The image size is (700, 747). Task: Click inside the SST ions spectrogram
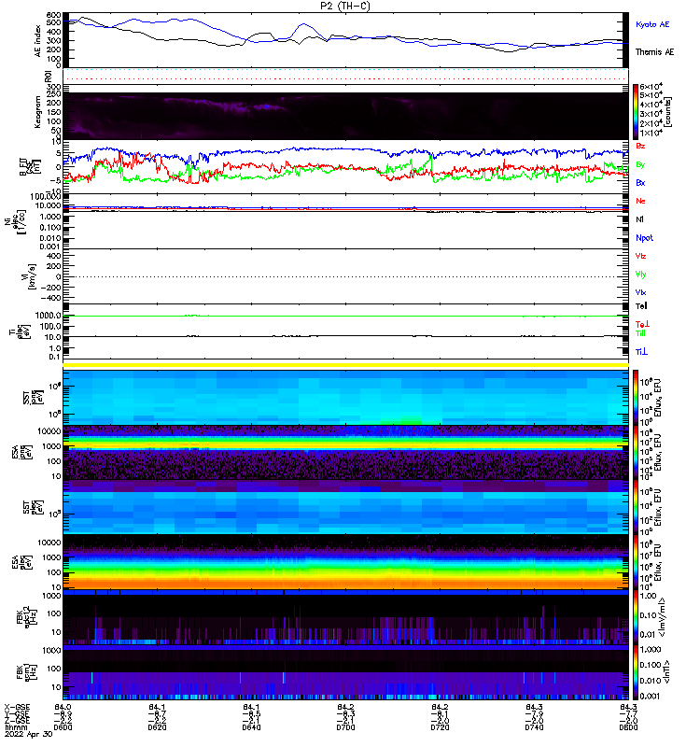(x=345, y=398)
